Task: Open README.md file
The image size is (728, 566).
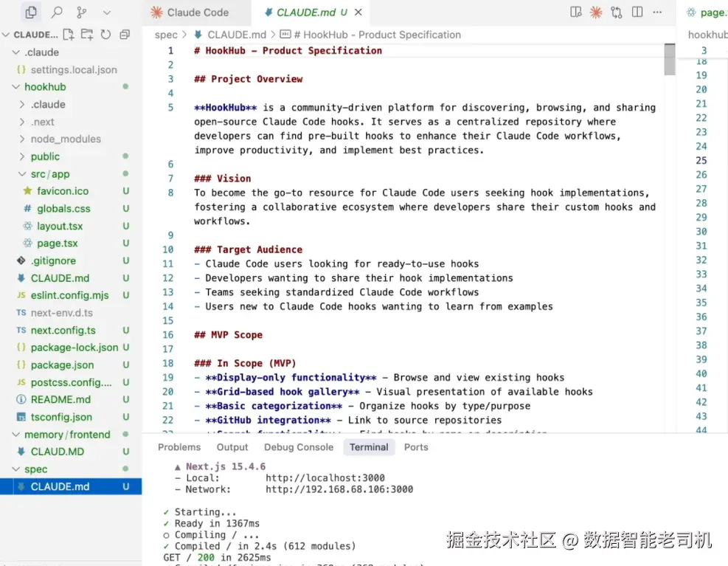Action: (60, 400)
